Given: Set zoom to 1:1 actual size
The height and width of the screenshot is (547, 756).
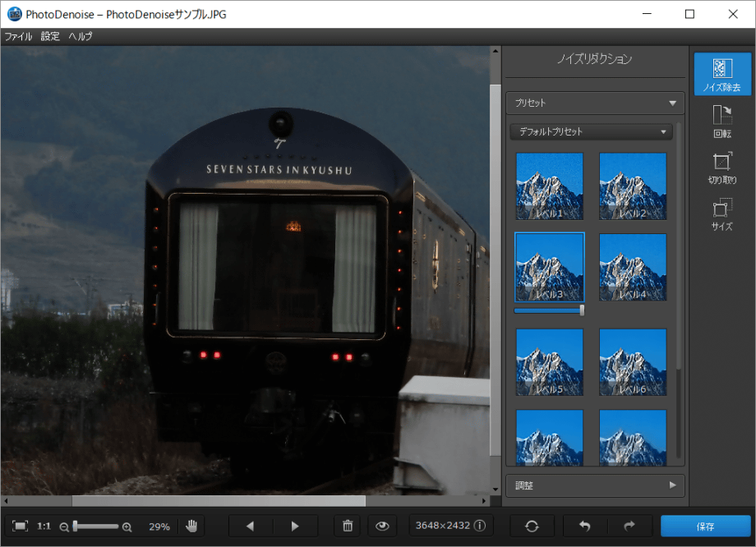Looking at the screenshot, I should tap(44, 526).
